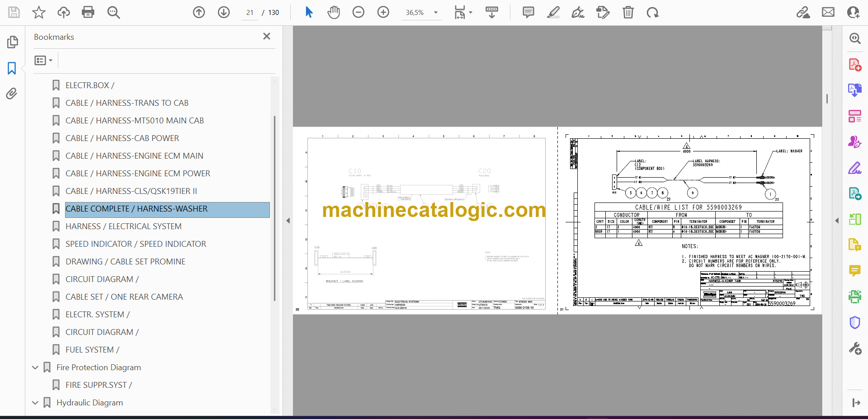The image size is (868, 419).
Task: Collapse the left navigation pane arrow
Action: 288,221
